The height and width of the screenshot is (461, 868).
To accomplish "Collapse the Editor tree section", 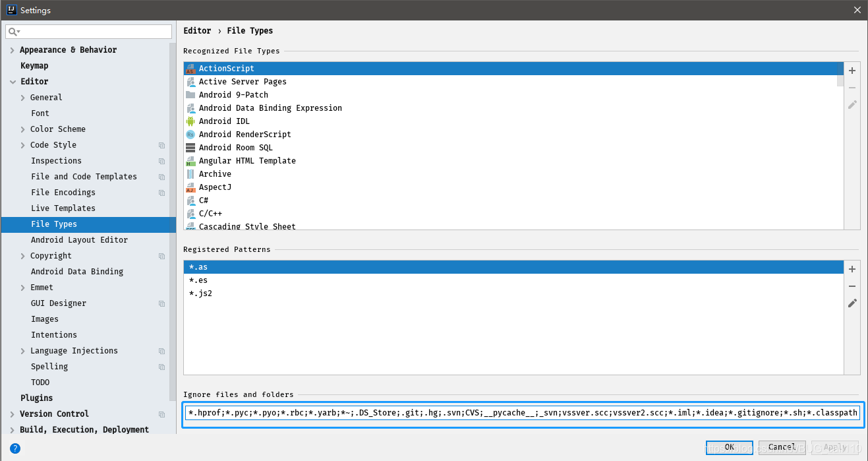I will tap(12, 81).
